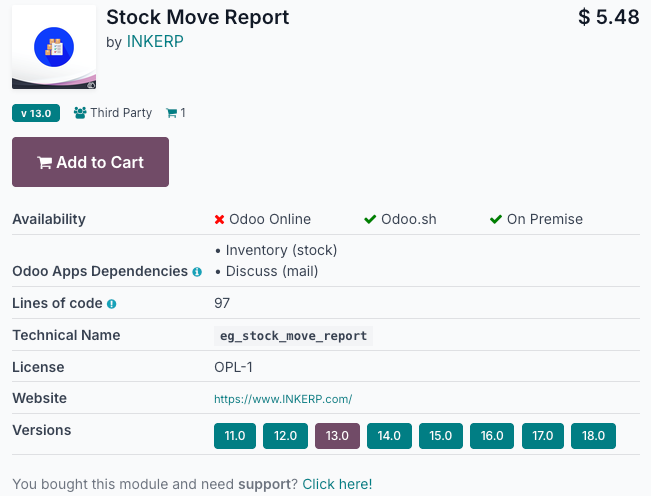Click the Stock Move Report title
This screenshot has width=651, height=496.
click(198, 17)
